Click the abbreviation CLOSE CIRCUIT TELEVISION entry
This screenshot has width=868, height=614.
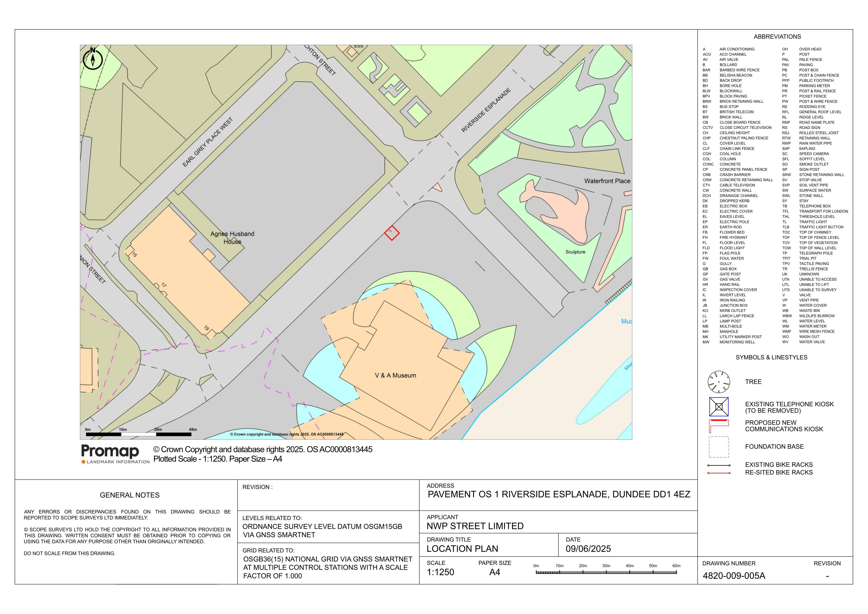(746, 128)
